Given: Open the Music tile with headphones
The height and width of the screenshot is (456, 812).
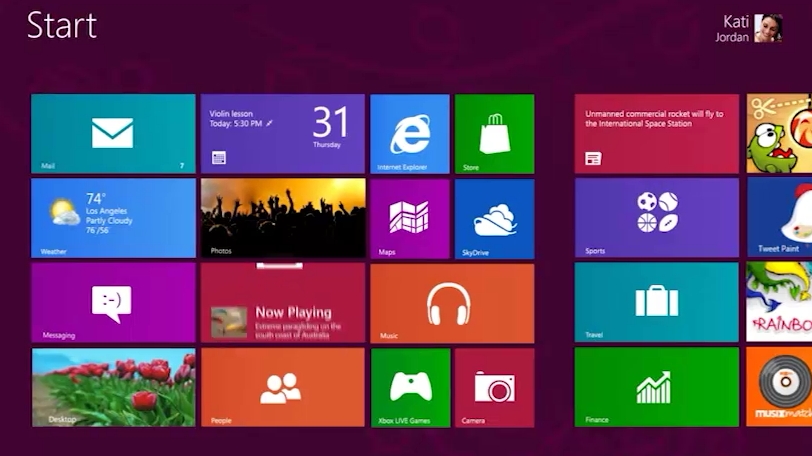Looking at the screenshot, I should [x=452, y=303].
